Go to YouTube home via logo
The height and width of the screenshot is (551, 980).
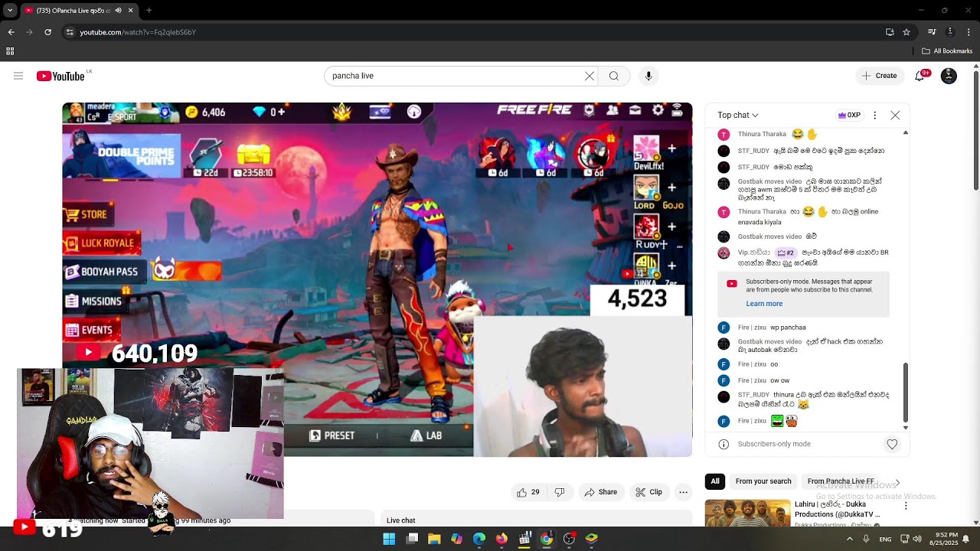(x=60, y=76)
